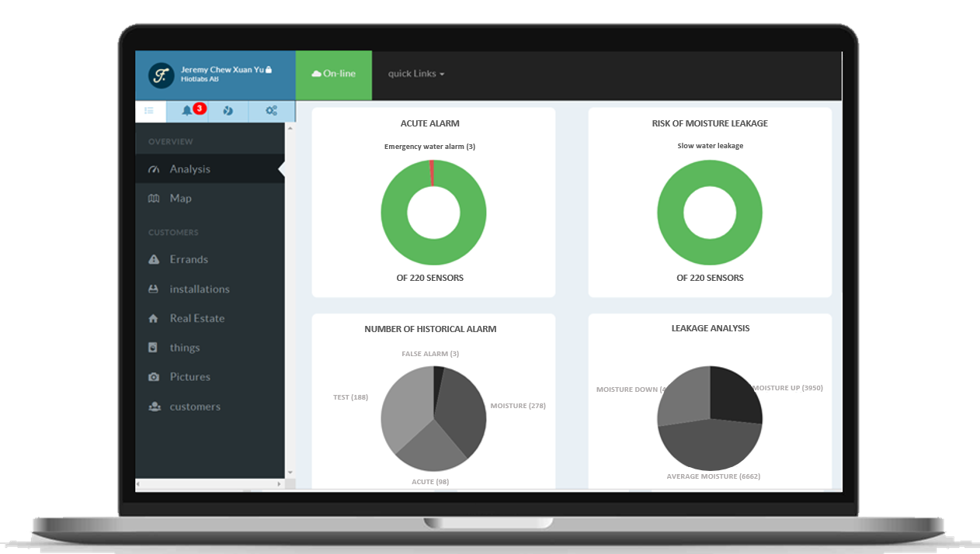Click the sidebar horizontal scrollbar left arrow

point(140,484)
